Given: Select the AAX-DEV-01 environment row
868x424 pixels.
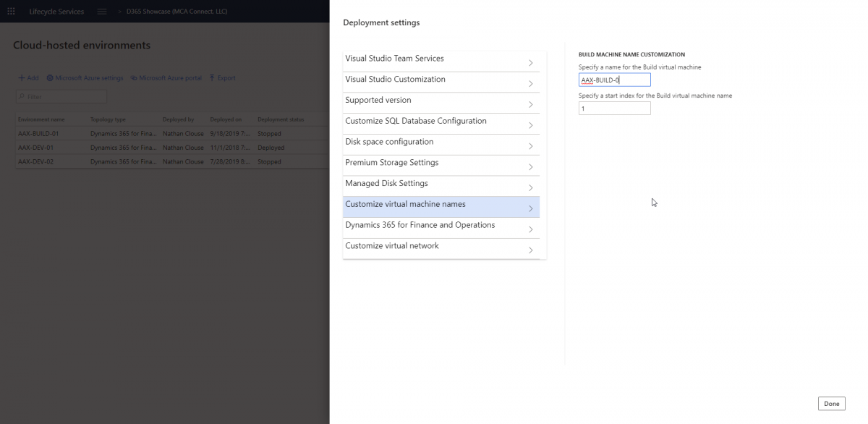Looking at the screenshot, I should [164, 148].
